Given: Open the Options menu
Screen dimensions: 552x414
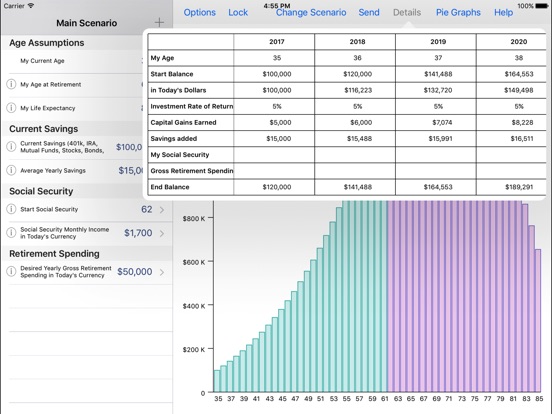Looking at the screenshot, I should [x=200, y=13].
